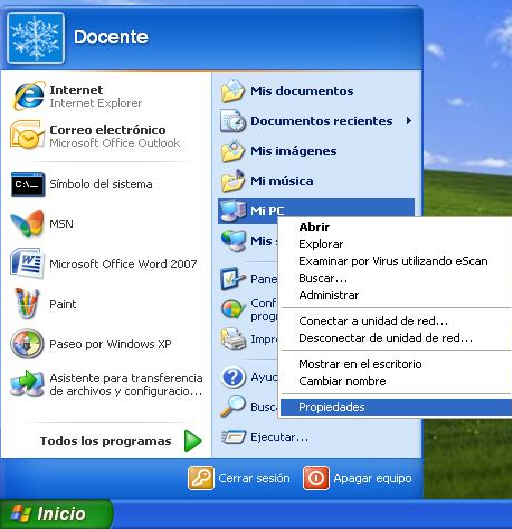Image resolution: width=512 pixels, height=529 pixels.
Task: Open the Mis imágenes folder icon
Action: (233, 151)
